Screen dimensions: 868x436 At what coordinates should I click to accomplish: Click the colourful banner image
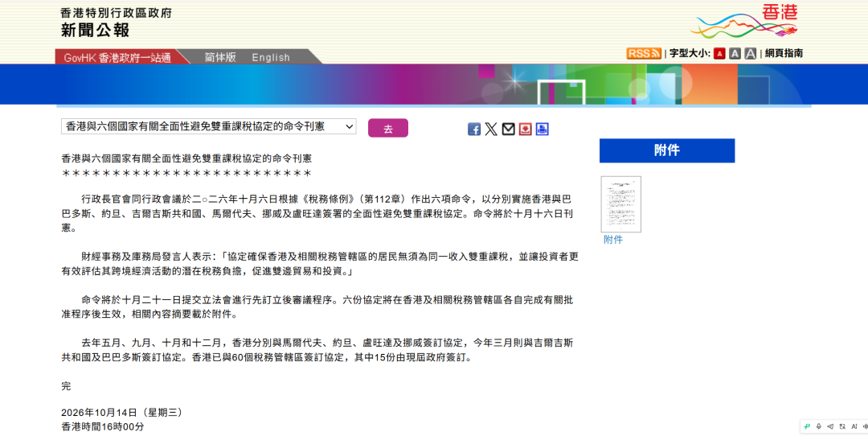pos(434,84)
